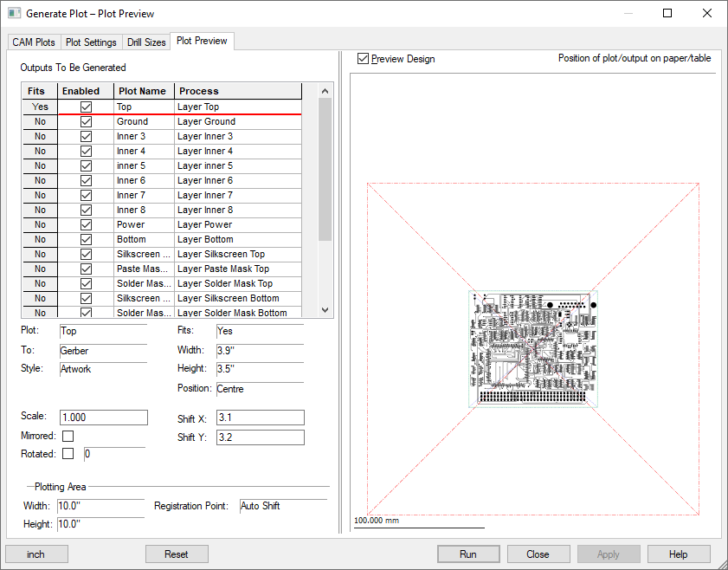
Task: Open Help for plot preview
Action: click(x=679, y=554)
